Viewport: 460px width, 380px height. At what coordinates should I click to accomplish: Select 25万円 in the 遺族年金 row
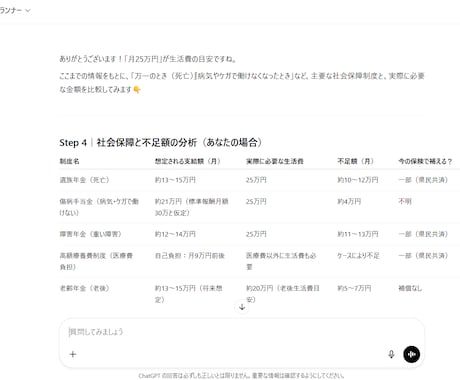(x=256, y=180)
